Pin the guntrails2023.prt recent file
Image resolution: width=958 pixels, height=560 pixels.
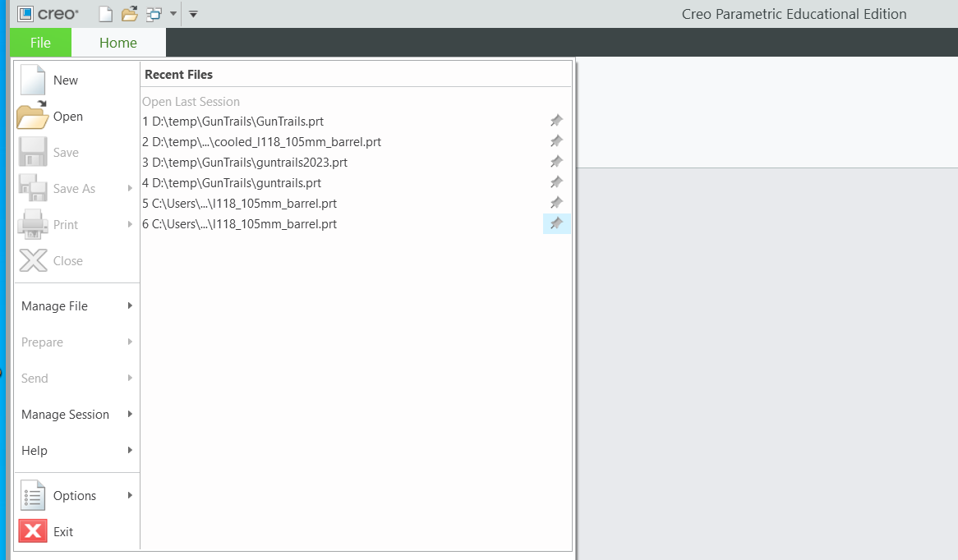(556, 162)
